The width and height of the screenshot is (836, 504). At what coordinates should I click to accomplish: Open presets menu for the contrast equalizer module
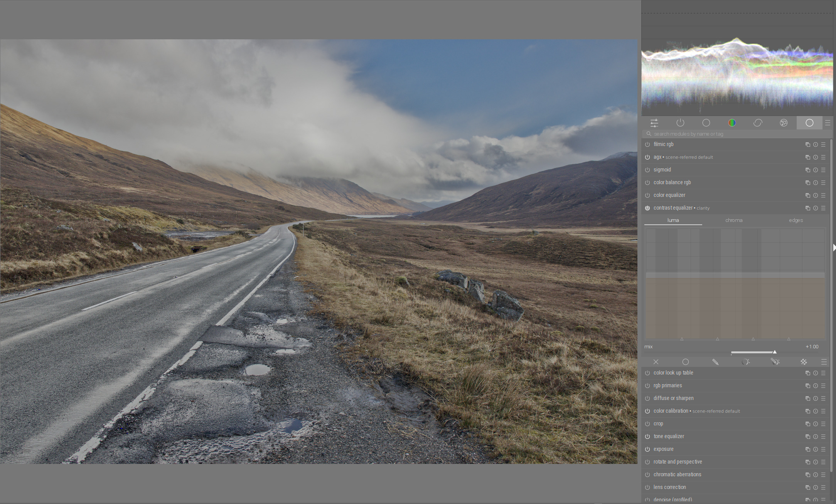pos(823,208)
